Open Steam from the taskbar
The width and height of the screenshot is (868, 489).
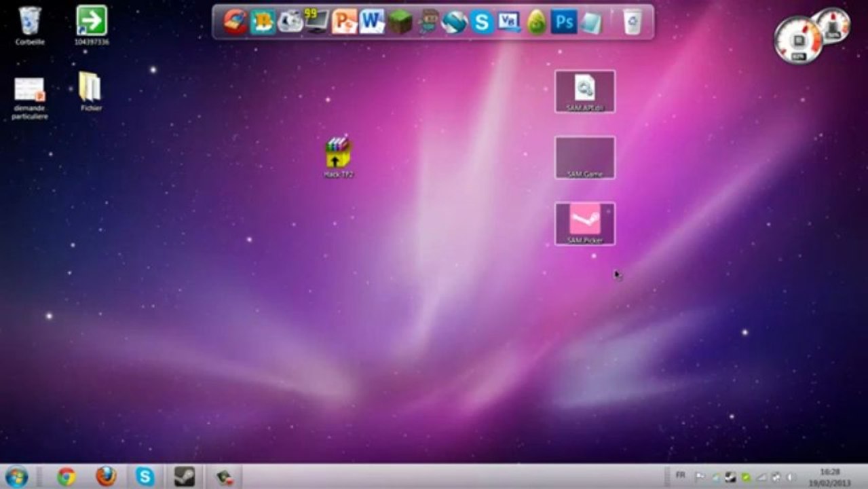pyautogui.click(x=185, y=477)
